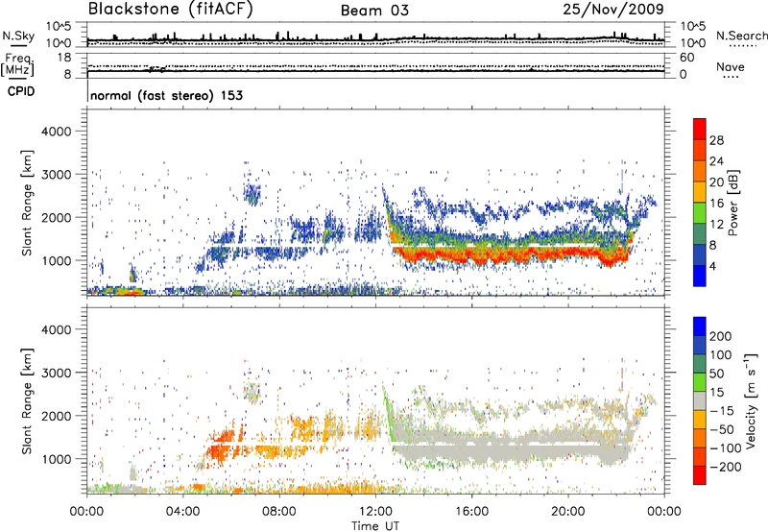768x532 pixels.
Task: Click the '-100' velocity colorbar label
Action: click(726, 448)
